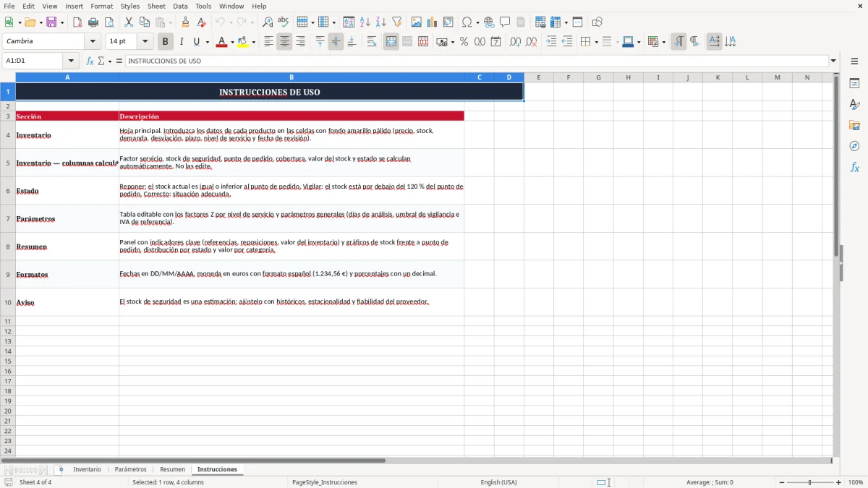
Task: Click the Export as PDF icon
Action: tap(77, 22)
